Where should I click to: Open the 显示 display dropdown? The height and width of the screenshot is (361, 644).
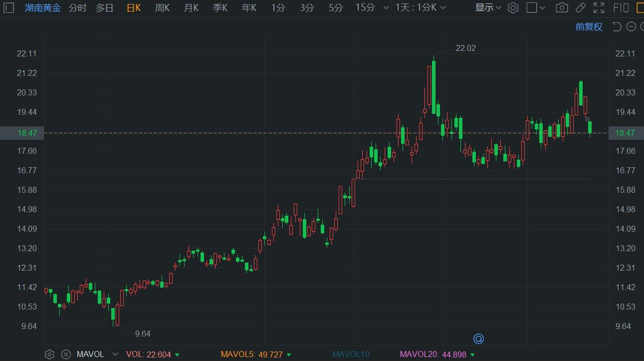click(x=488, y=7)
